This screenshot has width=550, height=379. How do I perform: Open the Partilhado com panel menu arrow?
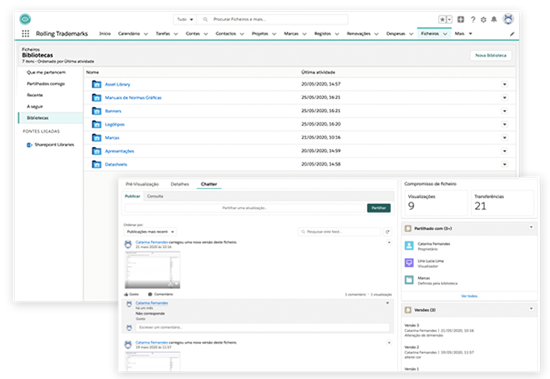tap(531, 227)
